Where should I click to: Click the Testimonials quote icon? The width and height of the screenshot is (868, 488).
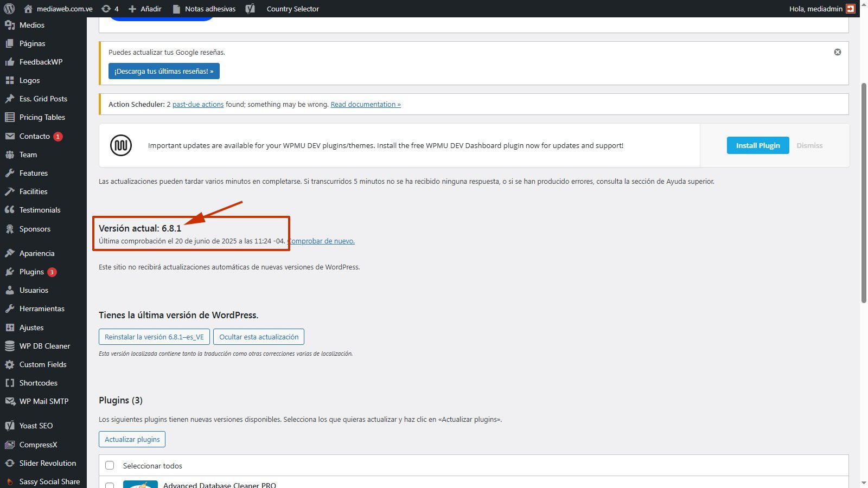[x=10, y=210]
